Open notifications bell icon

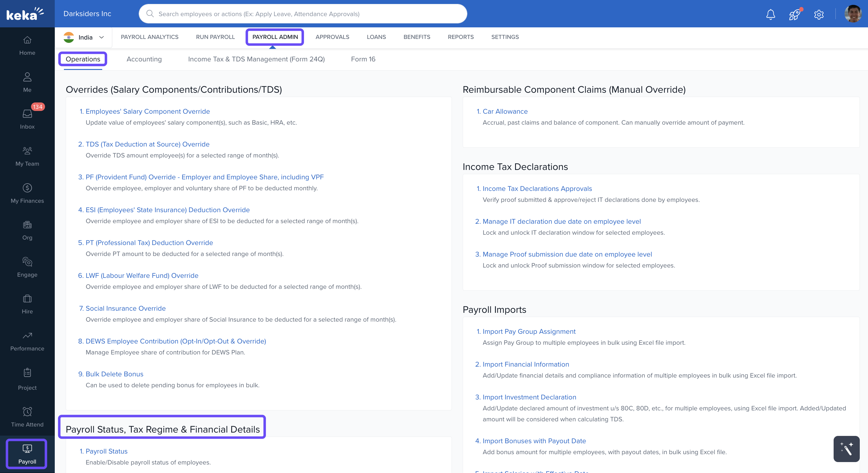click(x=770, y=14)
